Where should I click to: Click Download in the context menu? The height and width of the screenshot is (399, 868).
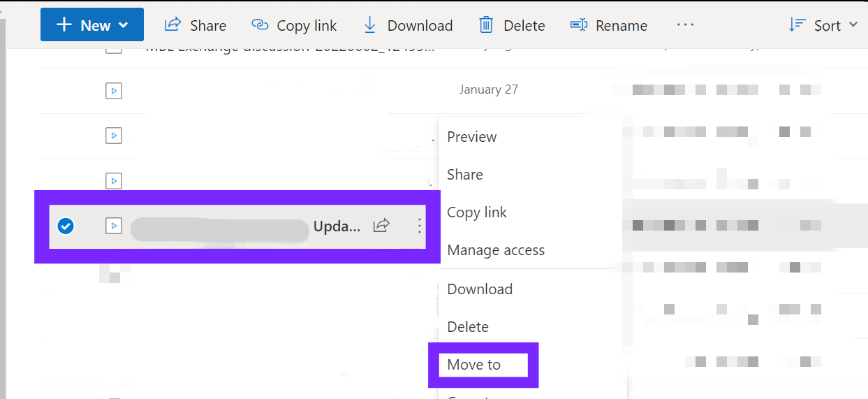click(480, 289)
